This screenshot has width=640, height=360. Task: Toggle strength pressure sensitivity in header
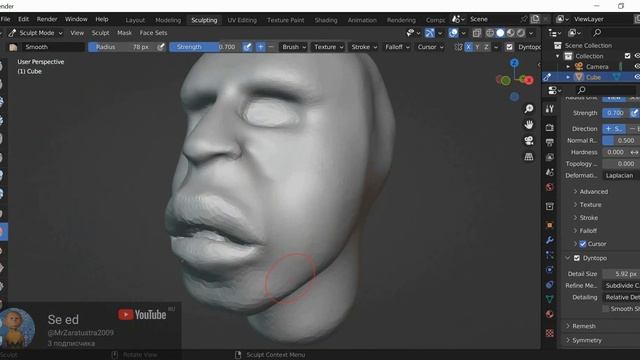coord(247,47)
